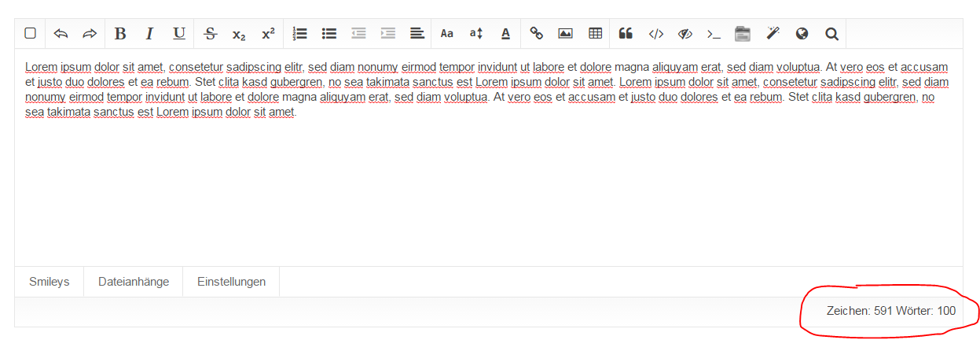Toggle the source view checkbox icon
The image size is (980, 351).
[30, 33]
